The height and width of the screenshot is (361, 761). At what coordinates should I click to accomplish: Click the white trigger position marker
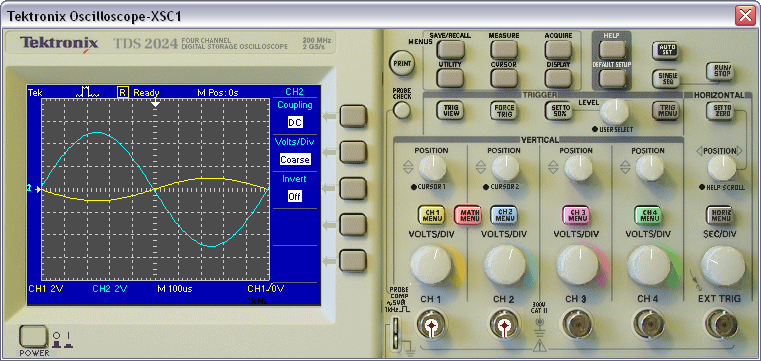coord(155,103)
